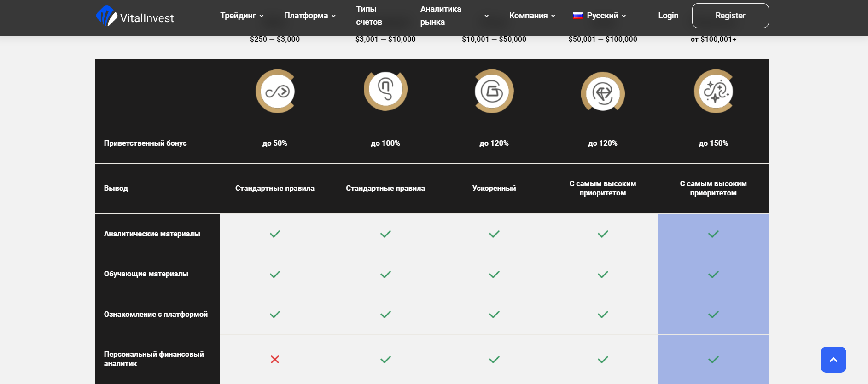The image size is (868, 384).
Task: Click the first checkmark for Ознакомление с платформой
Action: point(274,315)
